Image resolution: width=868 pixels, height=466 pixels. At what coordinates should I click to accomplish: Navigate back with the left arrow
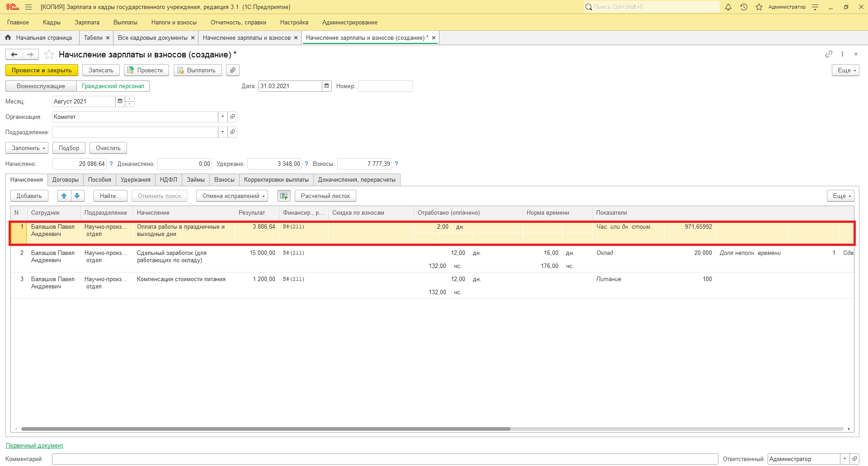tap(14, 55)
